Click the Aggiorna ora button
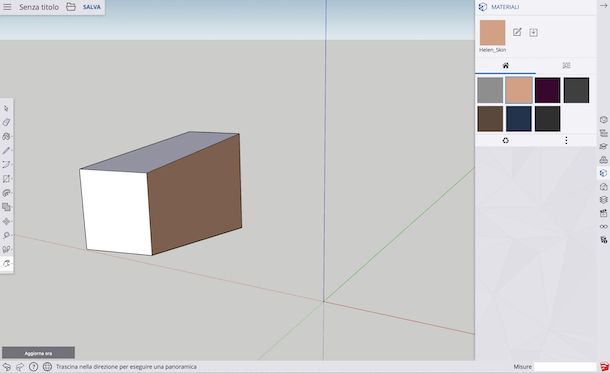Screen dimensions: 610x373 39,353
